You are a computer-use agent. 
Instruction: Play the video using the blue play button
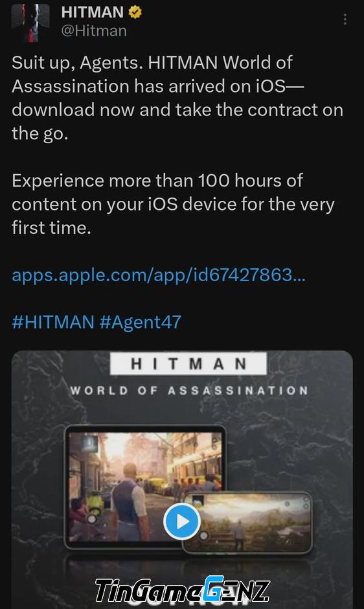point(182,522)
